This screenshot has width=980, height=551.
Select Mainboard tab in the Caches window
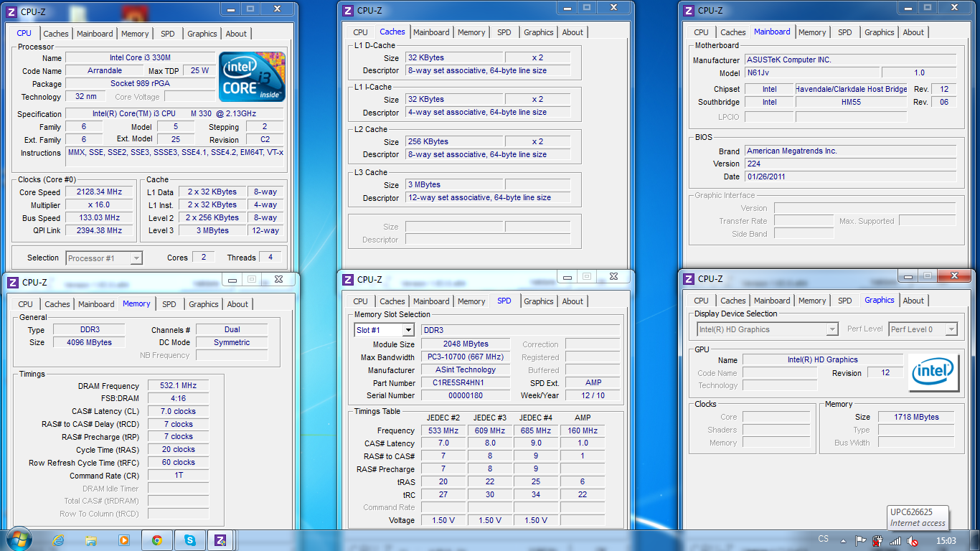431,32
